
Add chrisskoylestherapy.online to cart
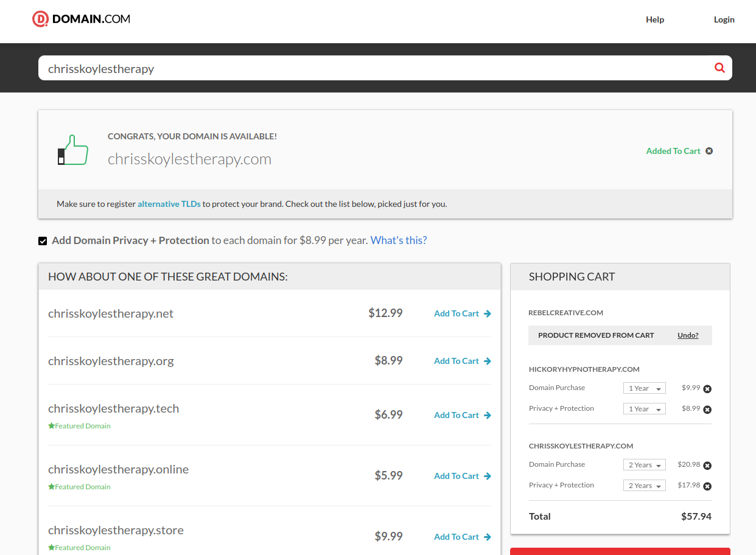point(457,476)
